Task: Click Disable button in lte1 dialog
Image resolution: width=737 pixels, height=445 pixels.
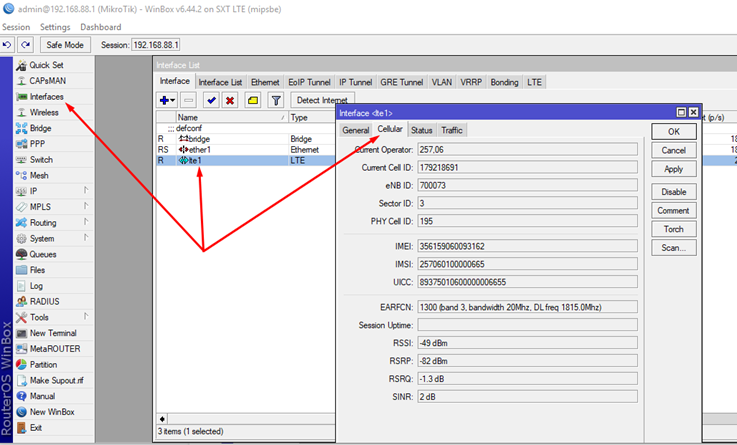Action: tap(674, 192)
